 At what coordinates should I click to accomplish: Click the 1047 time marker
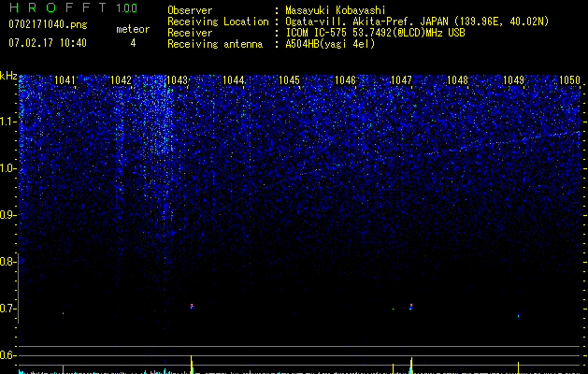point(401,80)
